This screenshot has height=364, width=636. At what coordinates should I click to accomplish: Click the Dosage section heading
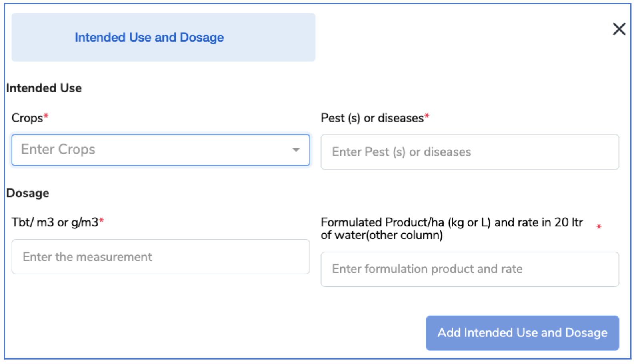pyautogui.click(x=28, y=193)
